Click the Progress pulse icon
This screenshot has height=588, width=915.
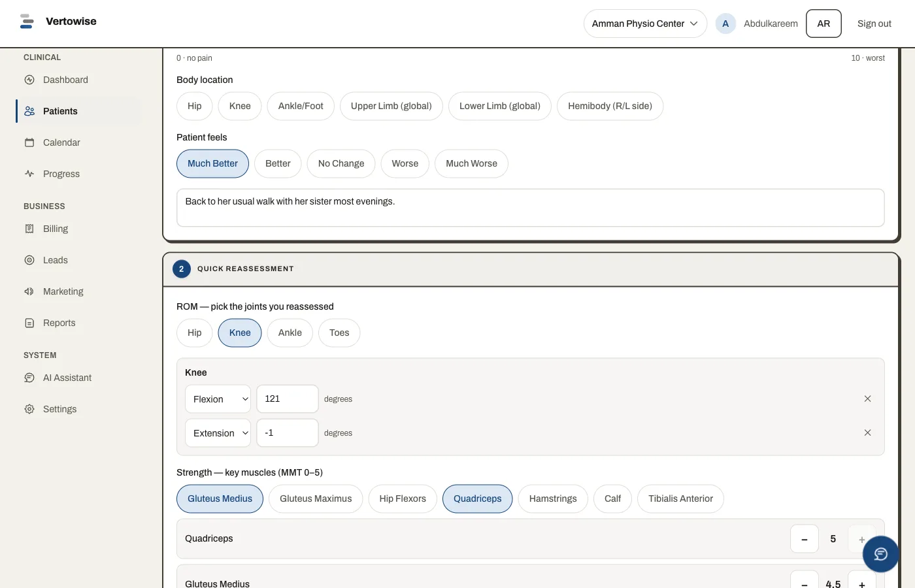29,174
